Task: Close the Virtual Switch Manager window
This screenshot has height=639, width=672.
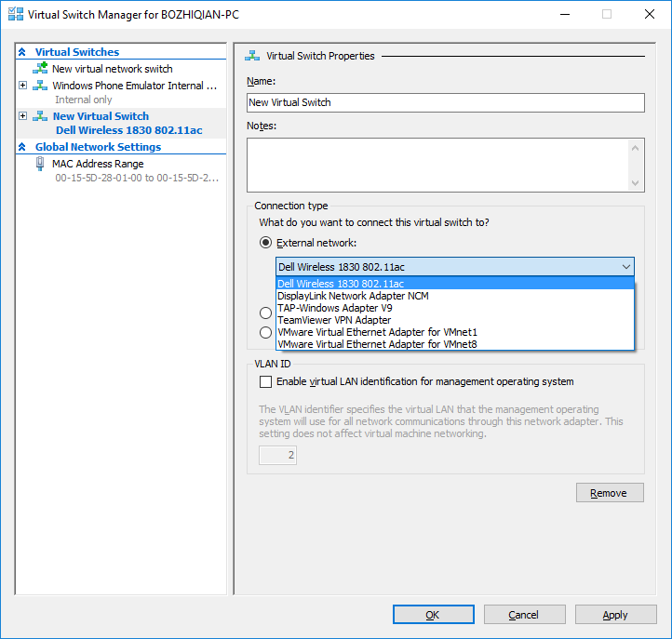Action: [650, 14]
